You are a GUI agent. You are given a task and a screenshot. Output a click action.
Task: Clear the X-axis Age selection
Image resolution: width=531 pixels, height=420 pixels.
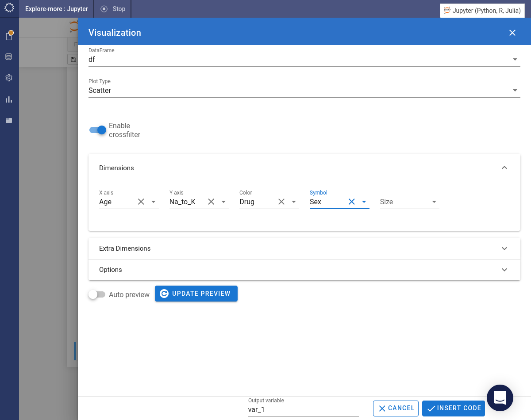[141, 202]
